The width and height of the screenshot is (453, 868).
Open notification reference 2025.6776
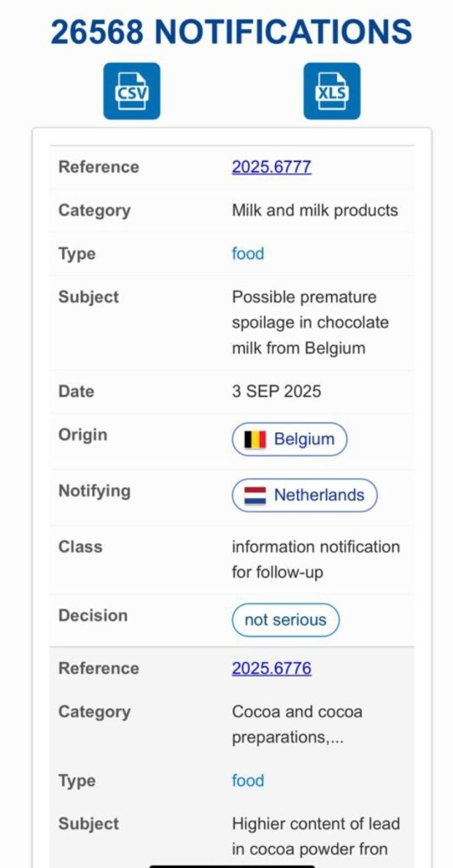(272, 668)
